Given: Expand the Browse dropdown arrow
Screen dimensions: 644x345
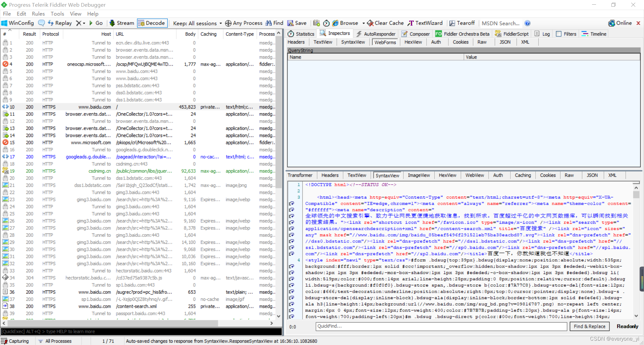Looking at the screenshot, I should (364, 23).
